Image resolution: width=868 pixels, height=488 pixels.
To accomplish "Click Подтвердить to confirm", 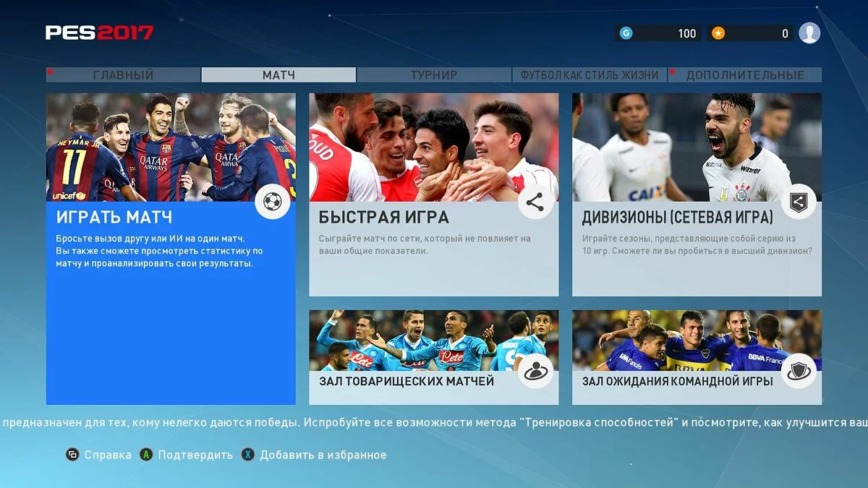I will tap(195, 455).
